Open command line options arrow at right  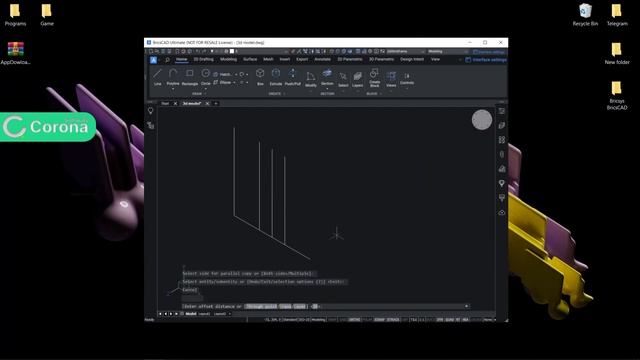[x=467, y=306]
